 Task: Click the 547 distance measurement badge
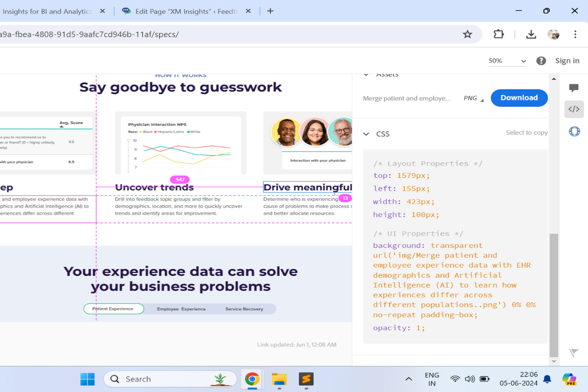[x=180, y=180]
